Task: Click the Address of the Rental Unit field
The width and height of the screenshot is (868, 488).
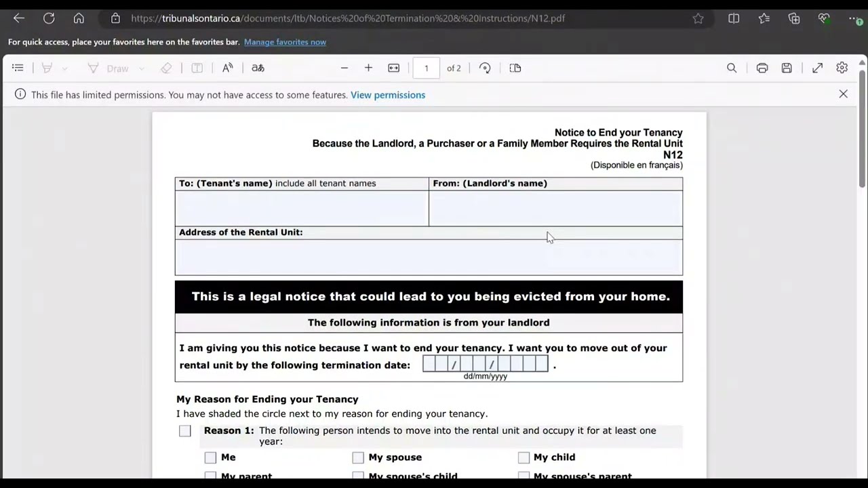Action: click(429, 257)
